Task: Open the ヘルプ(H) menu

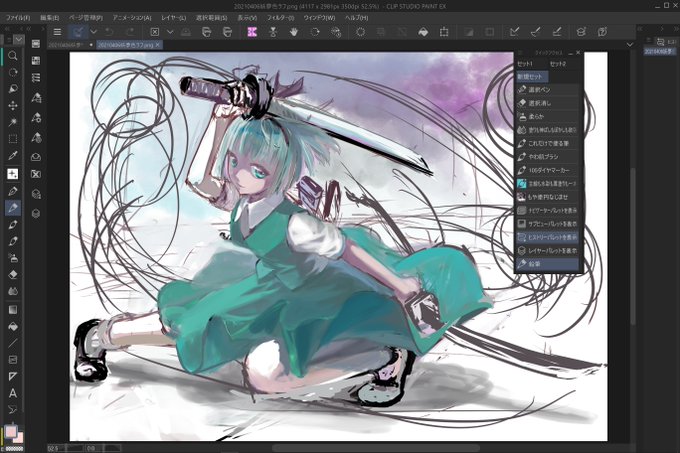Action: coord(356,18)
